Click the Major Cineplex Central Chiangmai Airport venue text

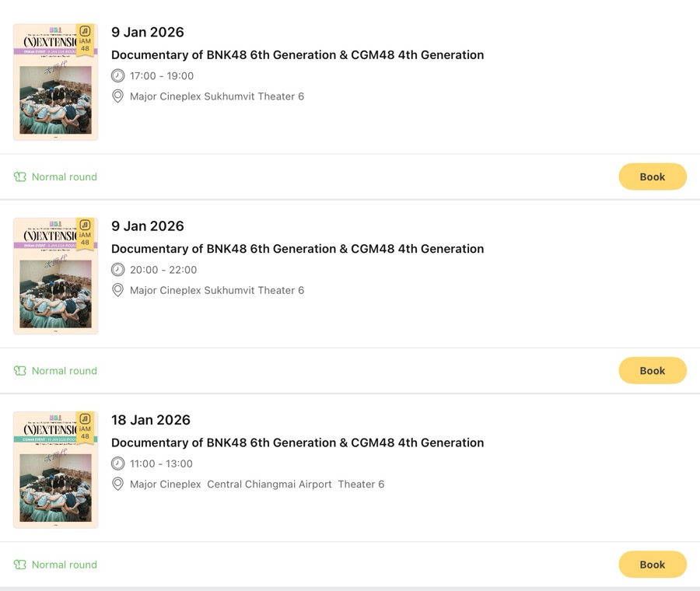pos(257,484)
